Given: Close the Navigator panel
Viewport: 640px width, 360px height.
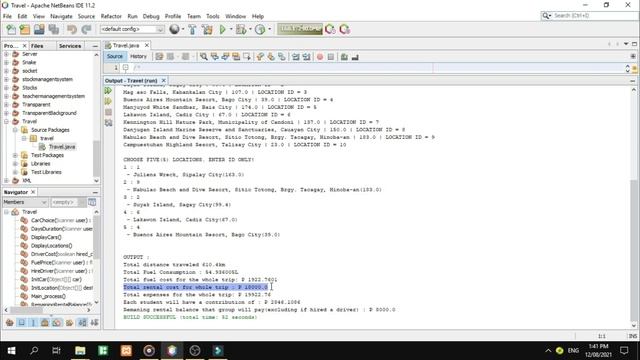Looking at the screenshot, I should click(33, 192).
